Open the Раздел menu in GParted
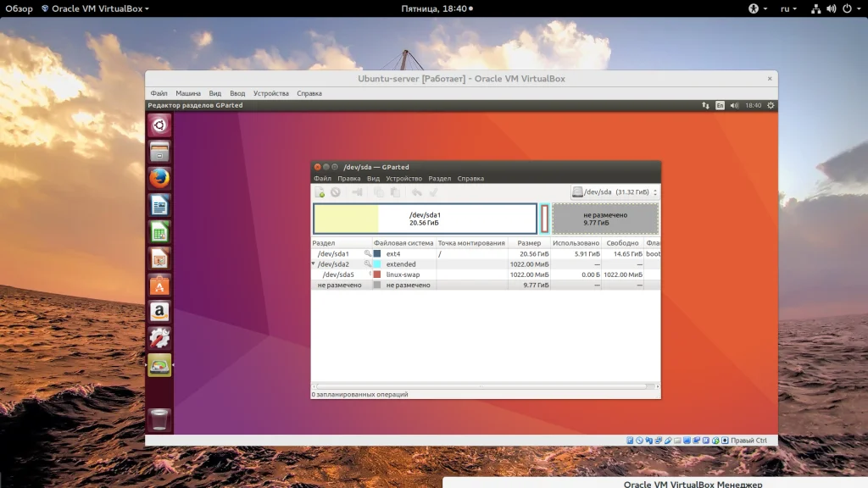 (x=439, y=179)
